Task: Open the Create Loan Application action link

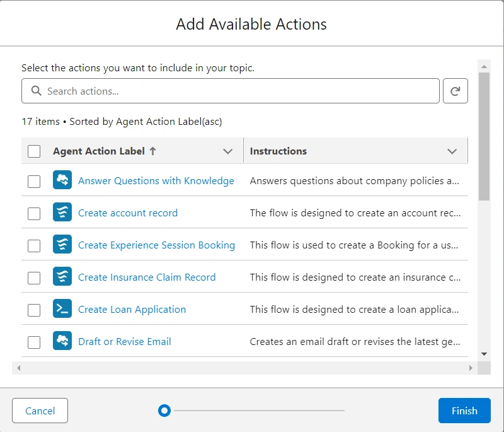Action: (x=132, y=310)
